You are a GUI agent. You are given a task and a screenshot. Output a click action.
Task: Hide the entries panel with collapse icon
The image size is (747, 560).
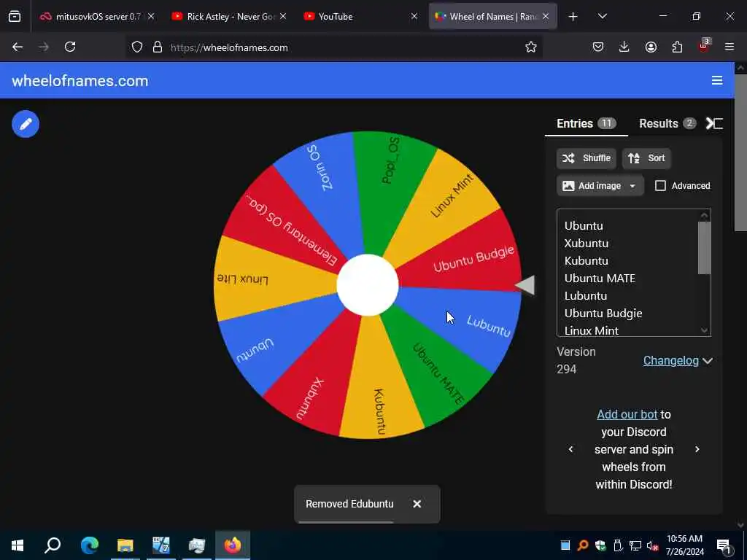tap(714, 123)
